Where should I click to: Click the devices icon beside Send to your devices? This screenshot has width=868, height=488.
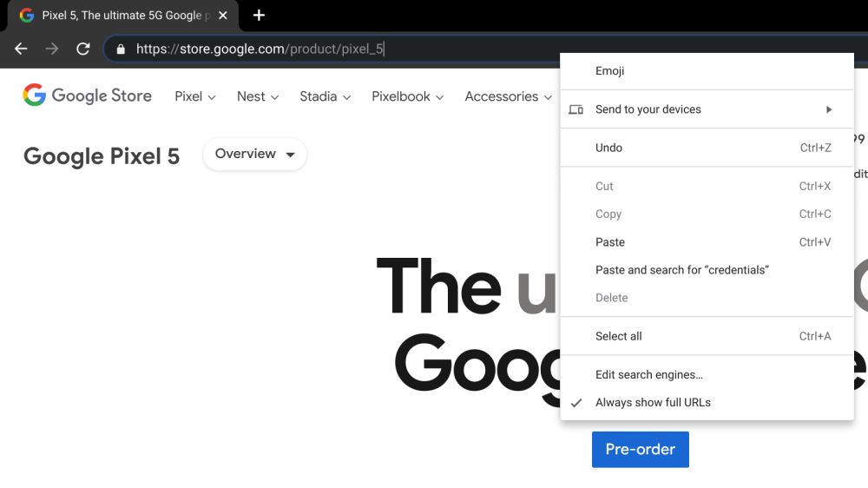(x=575, y=109)
